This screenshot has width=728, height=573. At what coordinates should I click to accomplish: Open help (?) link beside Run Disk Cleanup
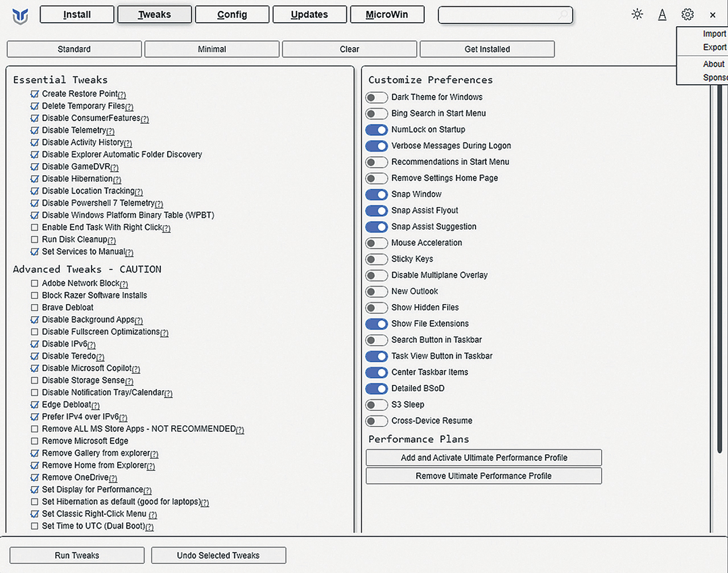(x=111, y=240)
